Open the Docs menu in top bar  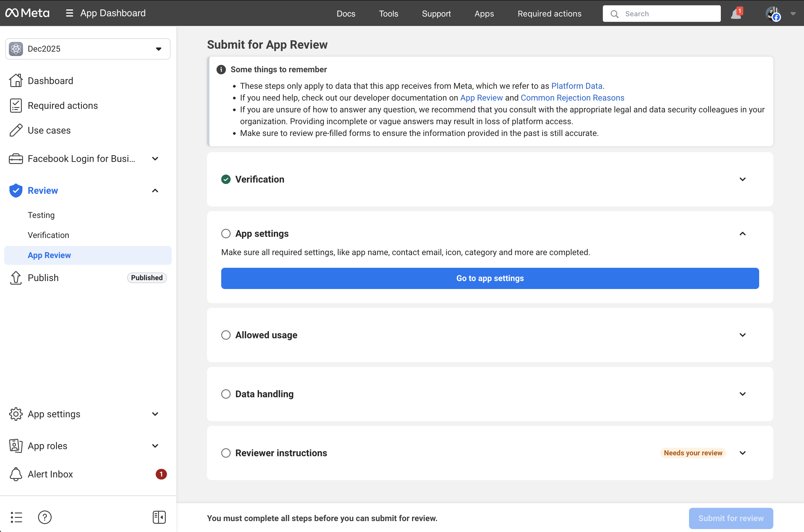[x=346, y=14]
